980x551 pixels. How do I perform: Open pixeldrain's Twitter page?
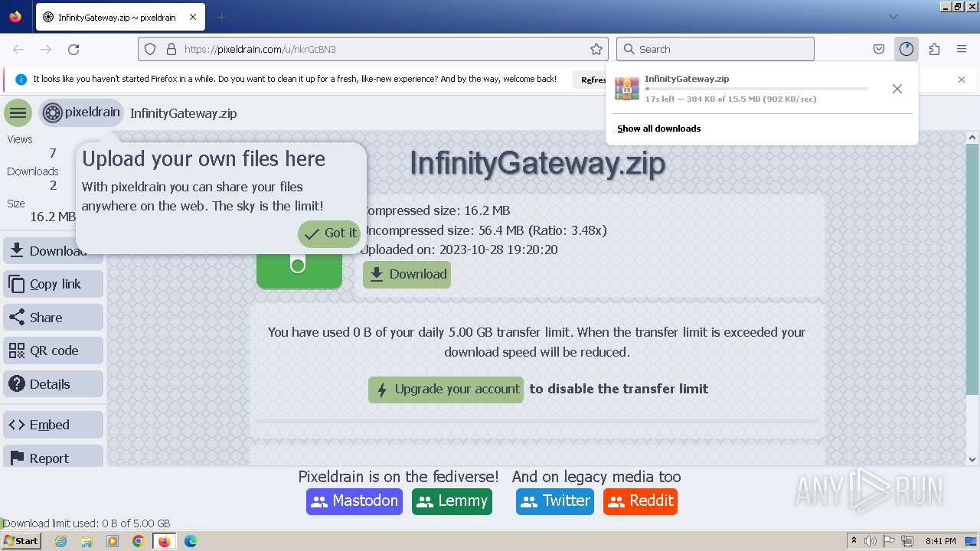click(x=555, y=501)
